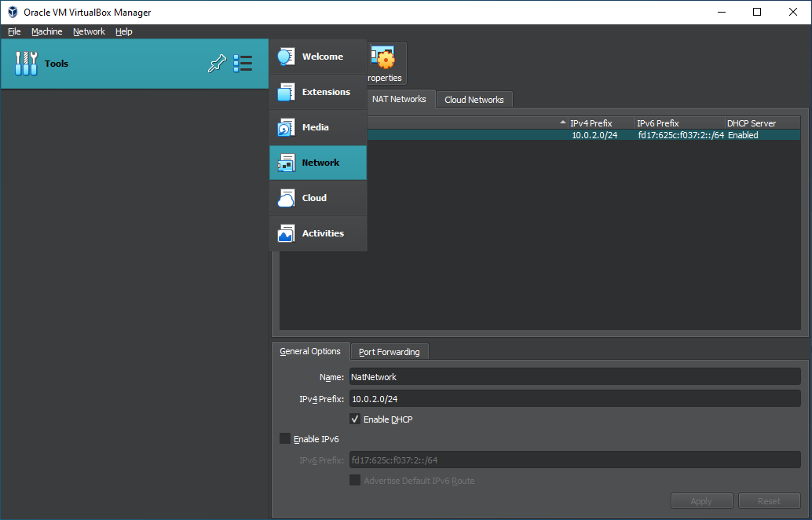Select the General Options tab
The height and width of the screenshot is (520, 812).
tap(310, 351)
